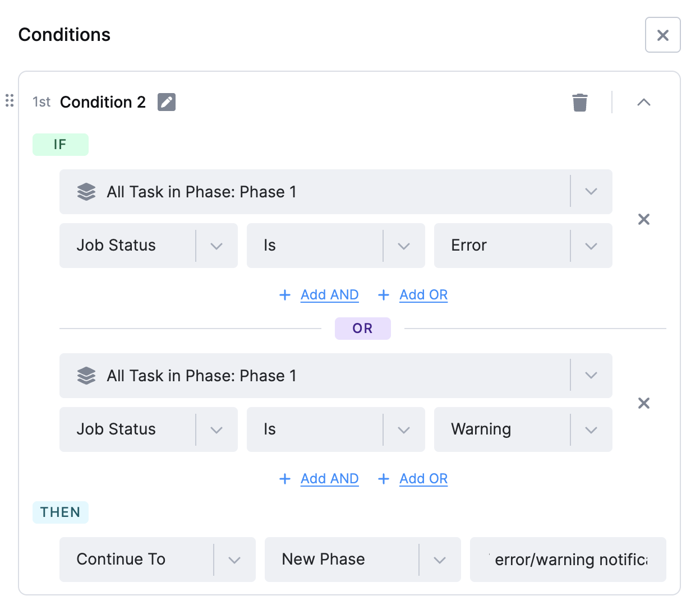Click Add AND under the Warning condition
Image resolution: width=700 pixels, height=610 pixels.
[329, 479]
